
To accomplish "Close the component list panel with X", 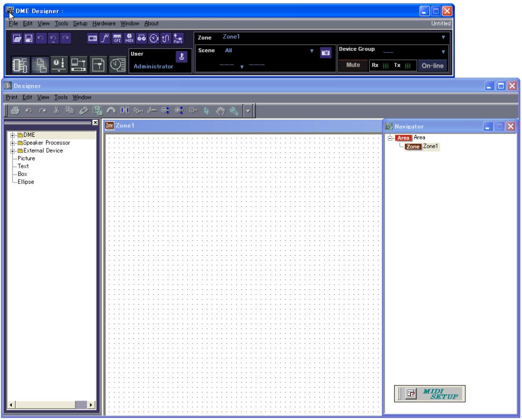I will click(x=95, y=123).
